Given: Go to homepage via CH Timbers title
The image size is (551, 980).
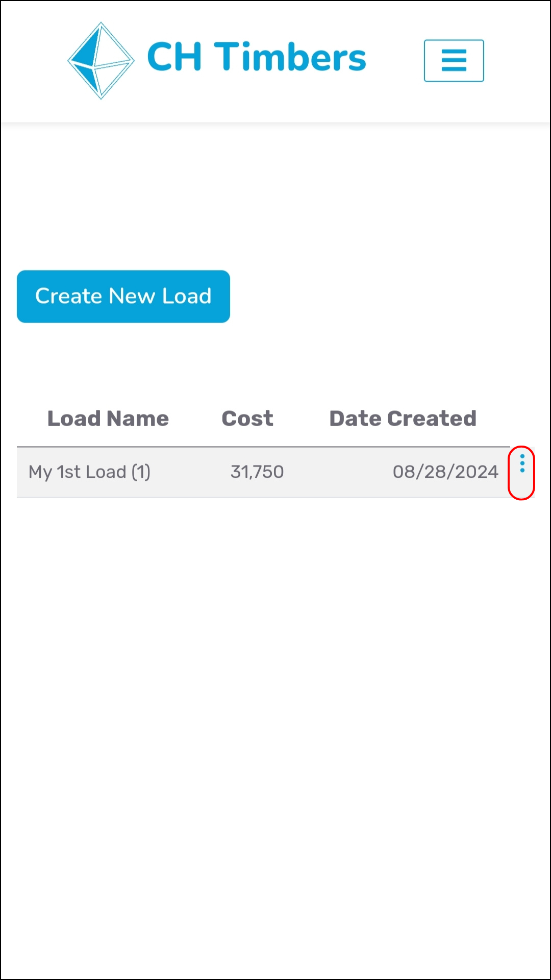Looking at the screenshot, I should (257, 57).
